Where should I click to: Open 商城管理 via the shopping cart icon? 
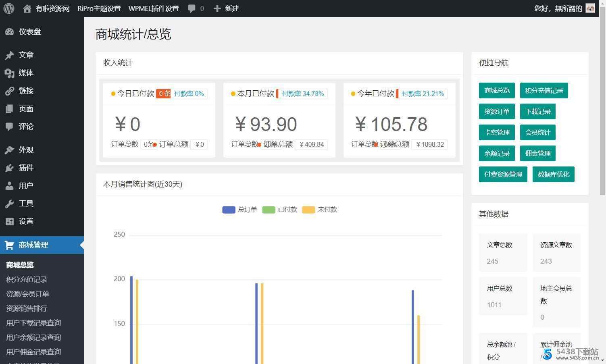tap(8, 245)
